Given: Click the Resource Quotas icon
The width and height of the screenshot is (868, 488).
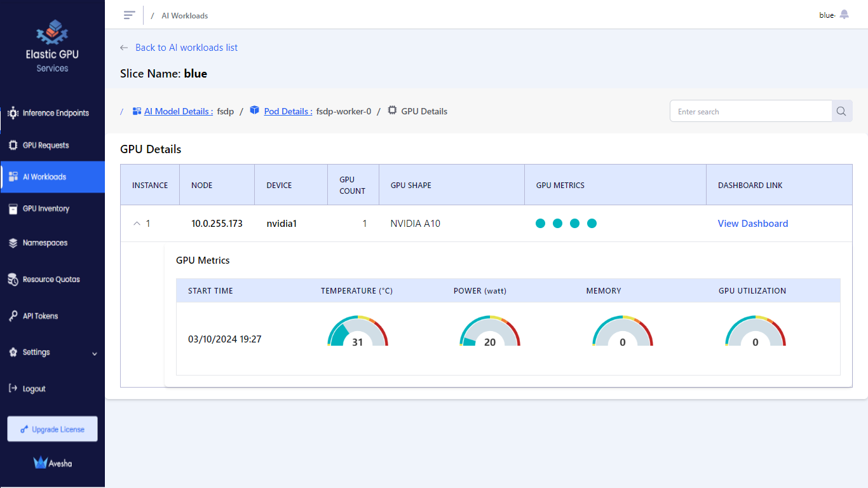Looking at the screenshot, I should coord(13,279).
